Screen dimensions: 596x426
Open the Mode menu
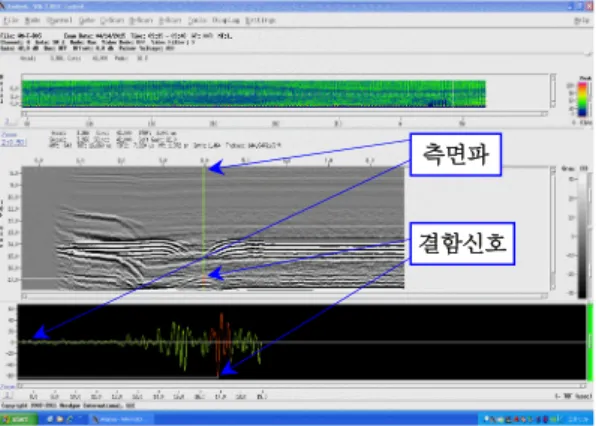32,20
